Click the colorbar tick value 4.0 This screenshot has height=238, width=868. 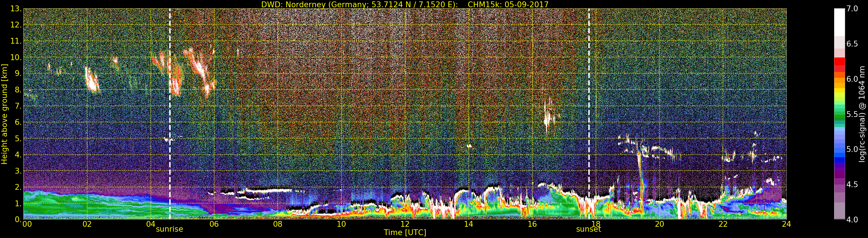tap(852, 220)
